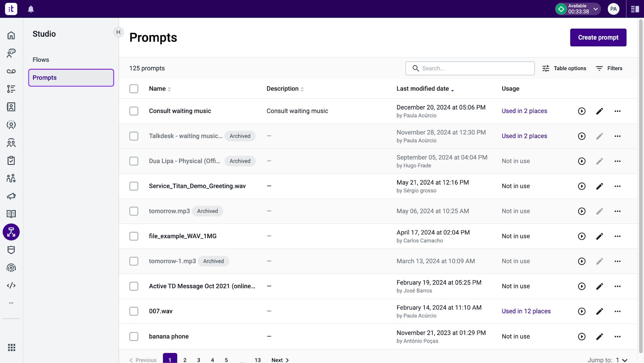Open more options for banana phone
This screenshot has width=644, height=363.
(x=617, y=336)
